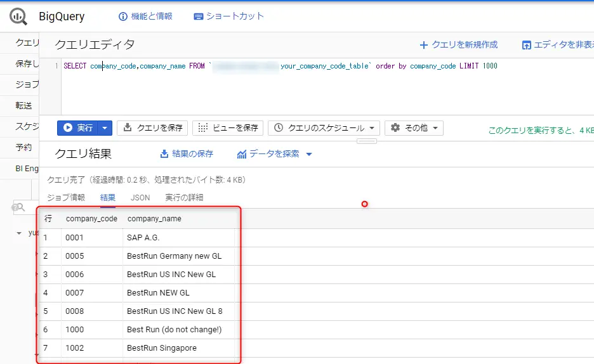The width and height of the screenshot is (594, 364).
Task: Open the その他 dropdown arrow
Action: (x=435, y=128)
